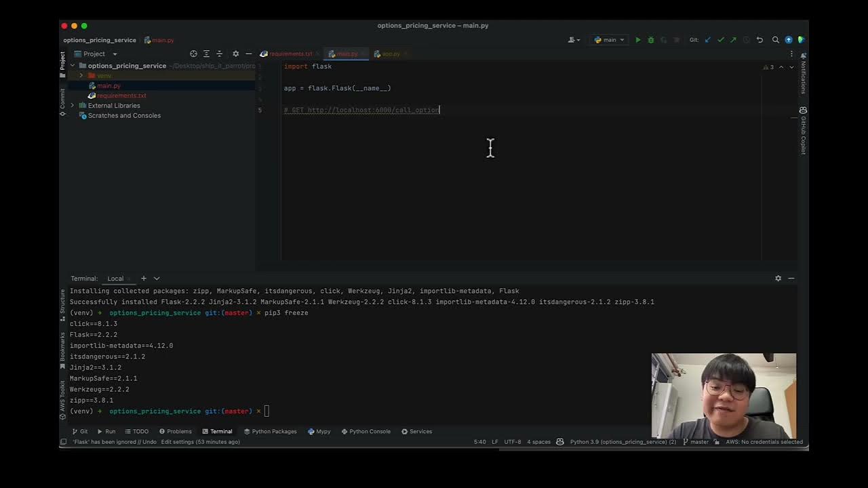This screenshot has height=488, width=868.
Task: Go to next highlighted problem arrow
Action: click(791, 67)
